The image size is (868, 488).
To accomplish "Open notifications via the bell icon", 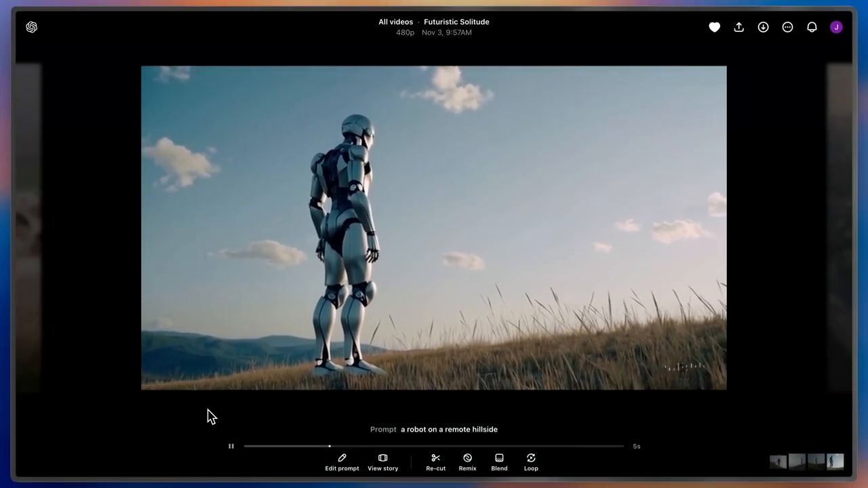I will pos(812,27).
